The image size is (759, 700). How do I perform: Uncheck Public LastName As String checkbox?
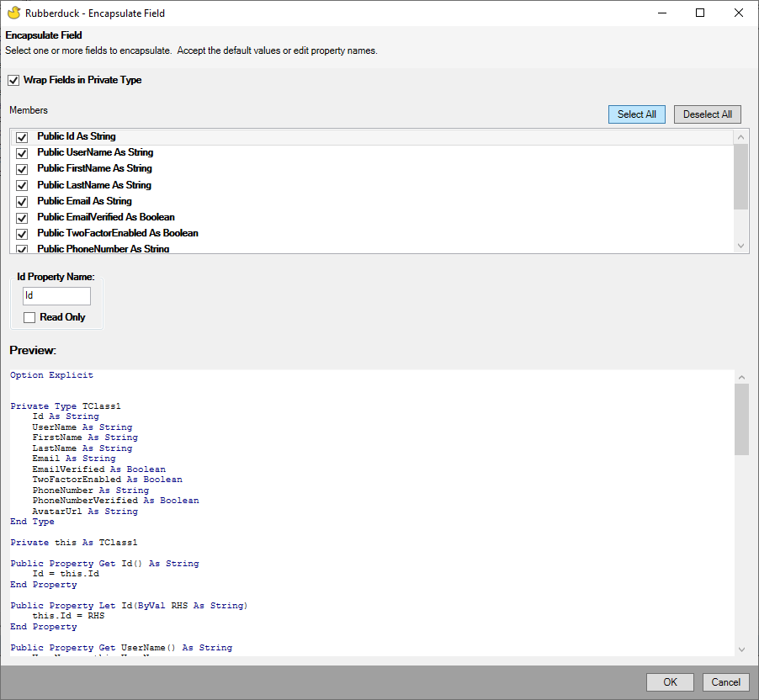pyautogui.click(x=22, y=185)
